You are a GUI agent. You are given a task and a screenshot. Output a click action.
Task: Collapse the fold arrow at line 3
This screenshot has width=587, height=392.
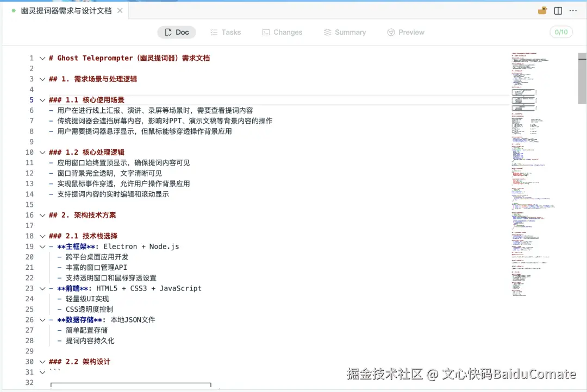click(x=42, y=79)
